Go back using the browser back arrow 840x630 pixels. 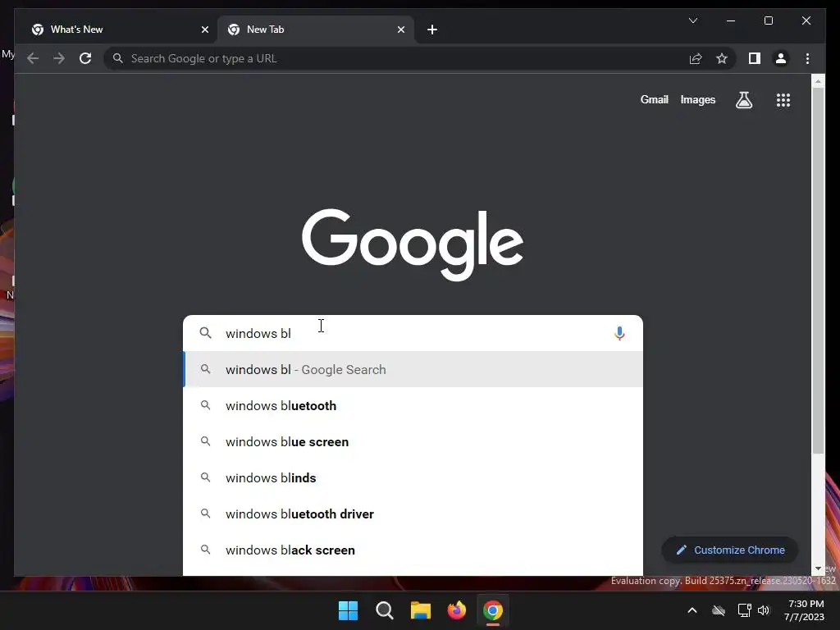point(33,58)
